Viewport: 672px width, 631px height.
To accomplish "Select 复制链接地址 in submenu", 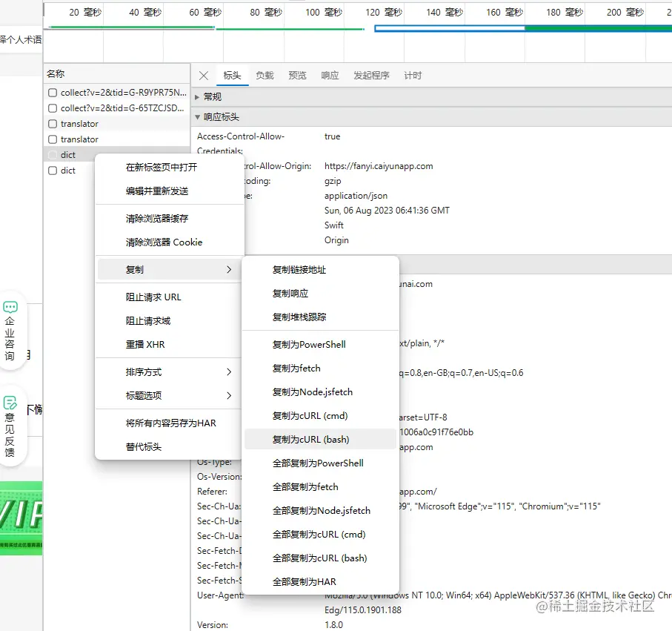I will pos(320,270).
